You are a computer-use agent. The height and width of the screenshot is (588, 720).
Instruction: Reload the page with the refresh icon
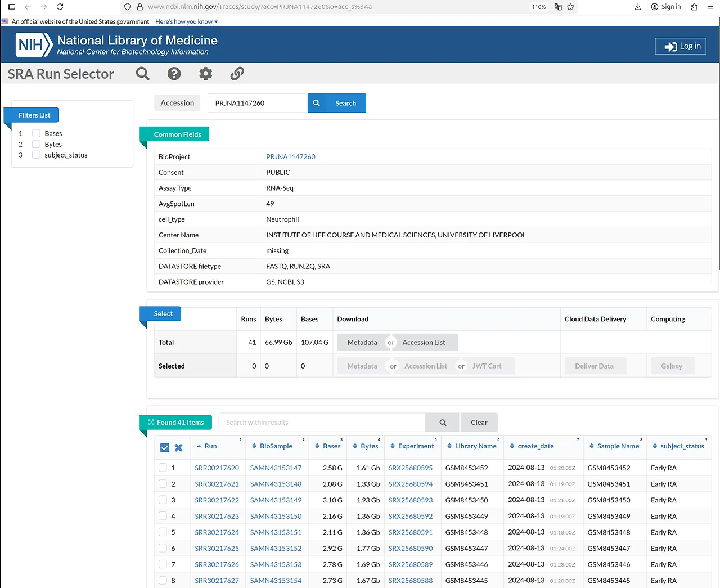tap(60, 7)
